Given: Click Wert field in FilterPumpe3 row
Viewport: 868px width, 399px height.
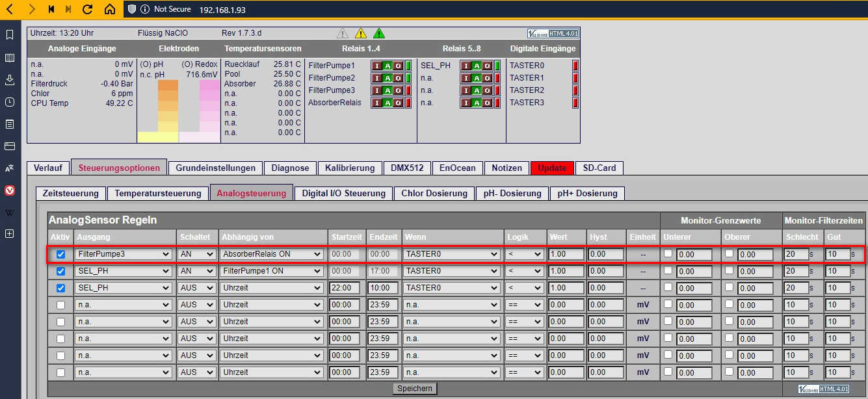Looking at the screenshot, I should 566,254.
